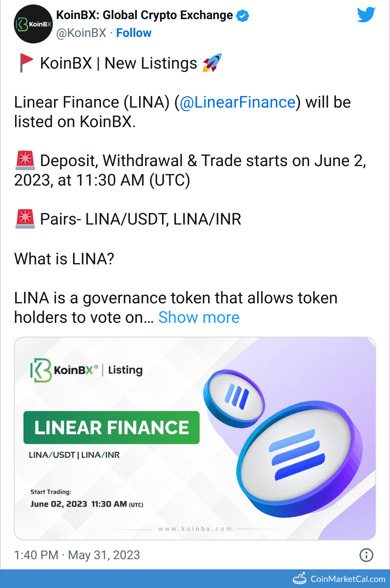Click the CoinMarketCal.com footer text

pyautogui.click(x=348, y=579)
